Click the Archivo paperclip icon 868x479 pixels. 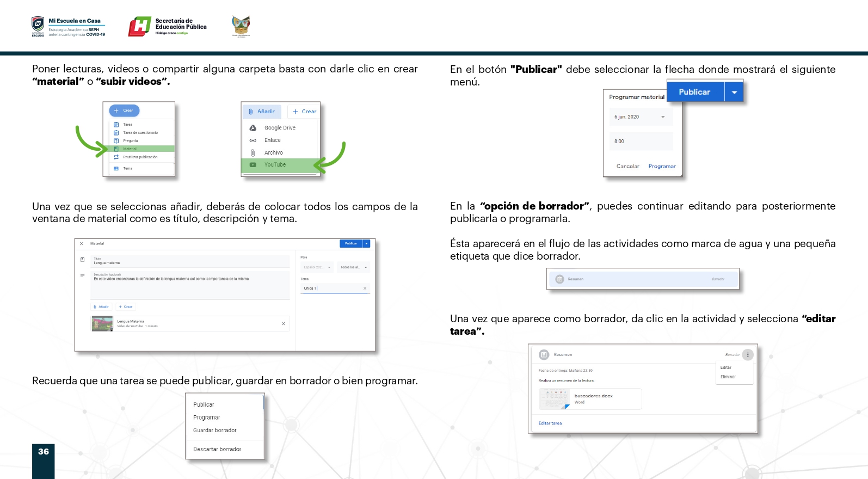coord(253,153)
